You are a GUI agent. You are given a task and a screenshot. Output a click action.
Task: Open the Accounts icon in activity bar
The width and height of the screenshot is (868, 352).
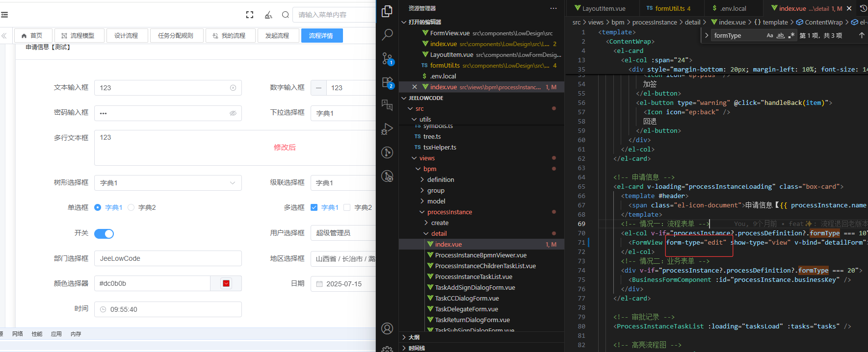coord(387,328)
